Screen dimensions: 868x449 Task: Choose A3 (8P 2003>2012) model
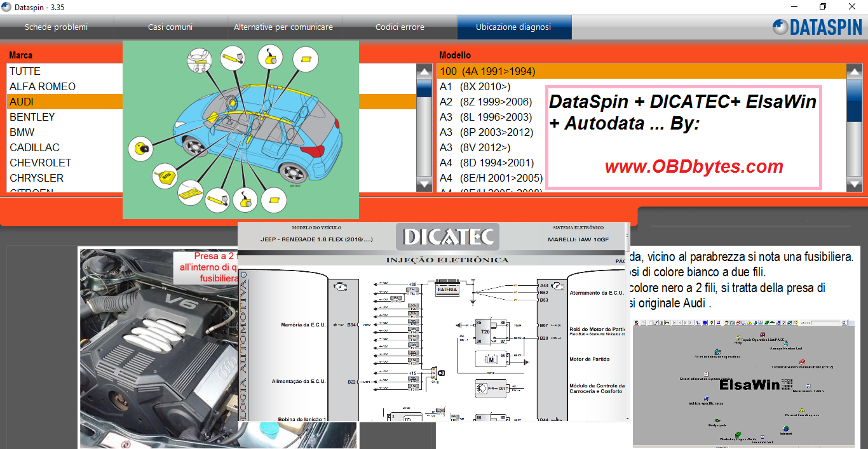pyautogui.click(x=487, y=132)
